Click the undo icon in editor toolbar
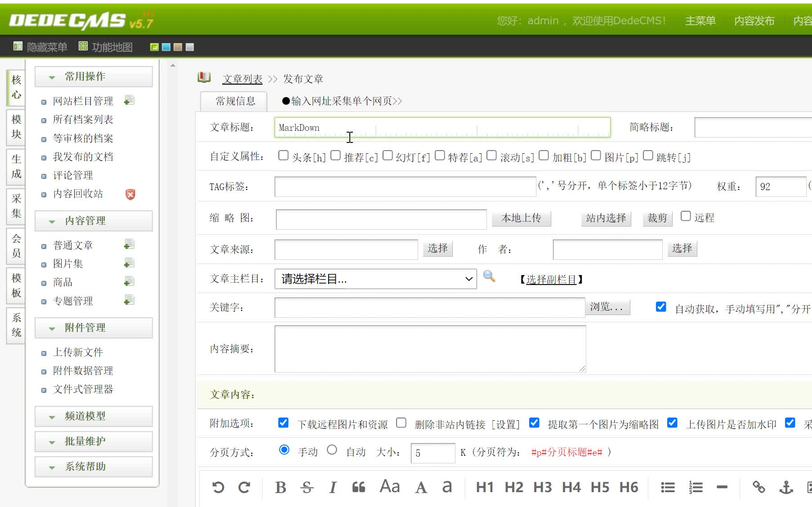Image resolution: width=812 pixels, height=507 pixels. (x=218, y=487)
